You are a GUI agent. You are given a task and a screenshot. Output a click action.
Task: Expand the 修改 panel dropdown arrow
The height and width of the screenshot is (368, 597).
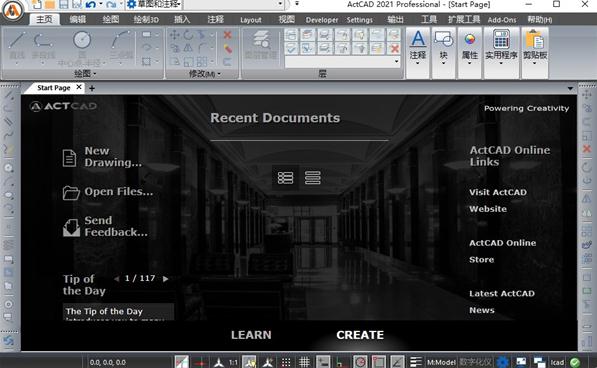coord(219,74)
